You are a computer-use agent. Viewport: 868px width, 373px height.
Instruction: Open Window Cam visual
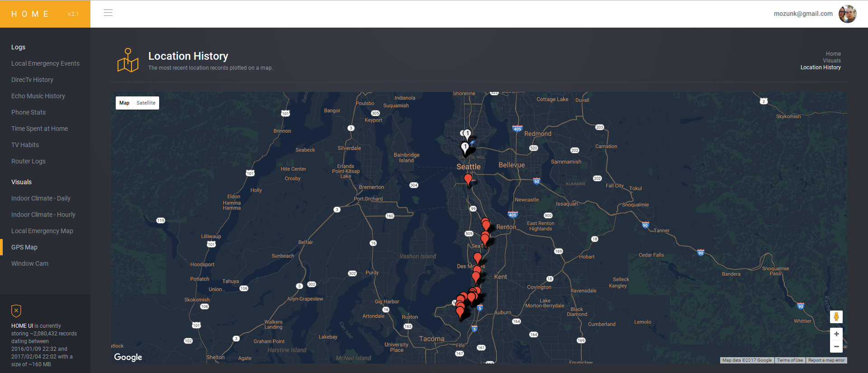[x=30, y=263]
